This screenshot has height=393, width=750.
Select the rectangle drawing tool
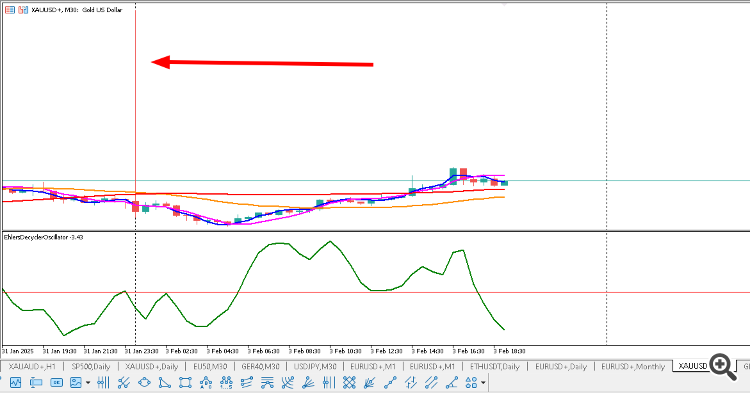(x=185, y=382)
